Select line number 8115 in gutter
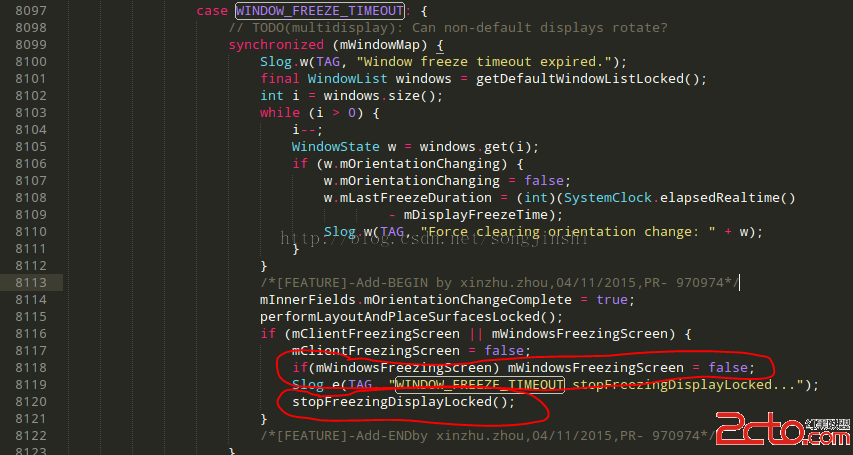 click(31, 317)
